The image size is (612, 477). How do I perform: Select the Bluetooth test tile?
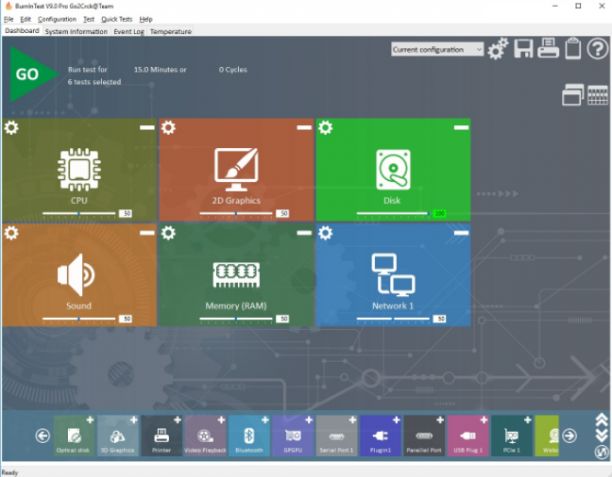(249, 436)
